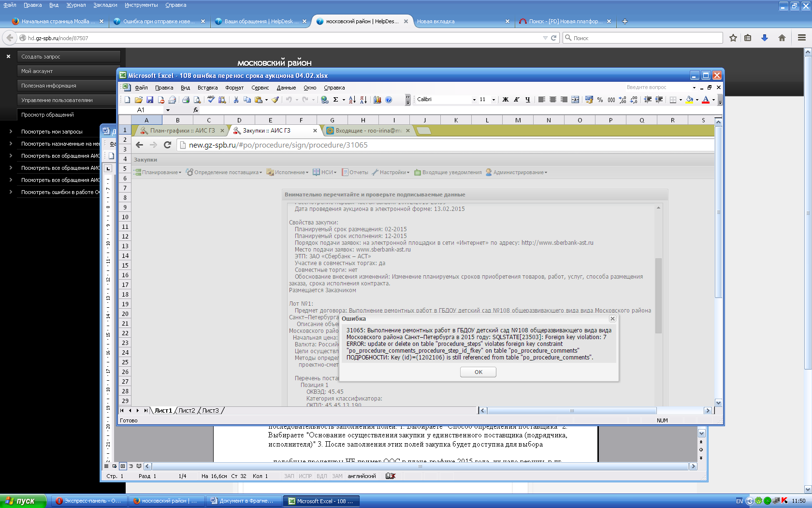812x508 pixels.
Task: Expand НСИ menu dropdown
Action: [325, 172]
